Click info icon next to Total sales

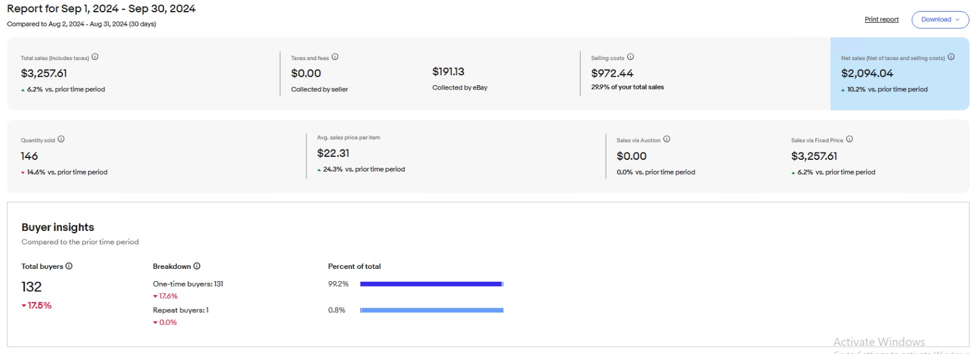coord(95,57)
